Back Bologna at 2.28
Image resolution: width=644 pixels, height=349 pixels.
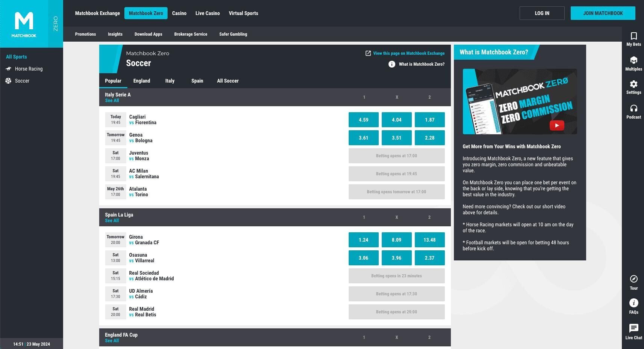click(x=430, y=138)
